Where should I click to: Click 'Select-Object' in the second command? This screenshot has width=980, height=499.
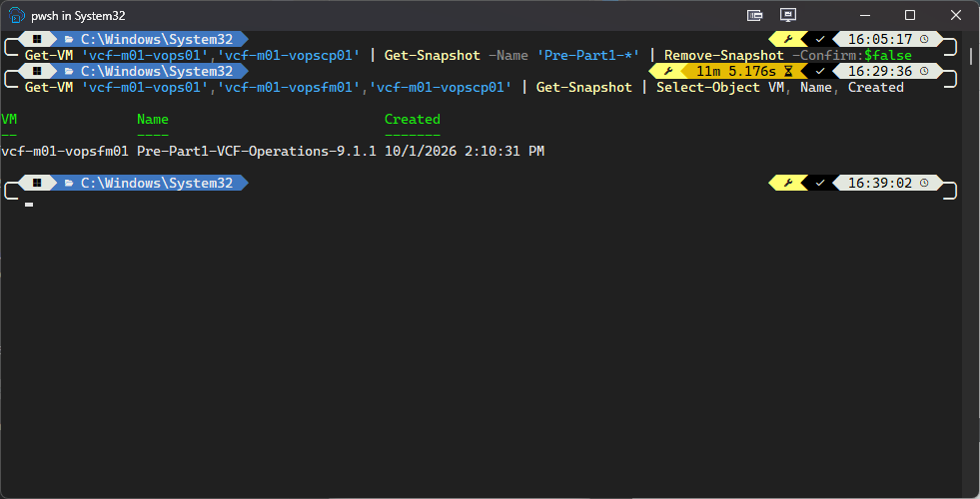[x=708, y=88]
